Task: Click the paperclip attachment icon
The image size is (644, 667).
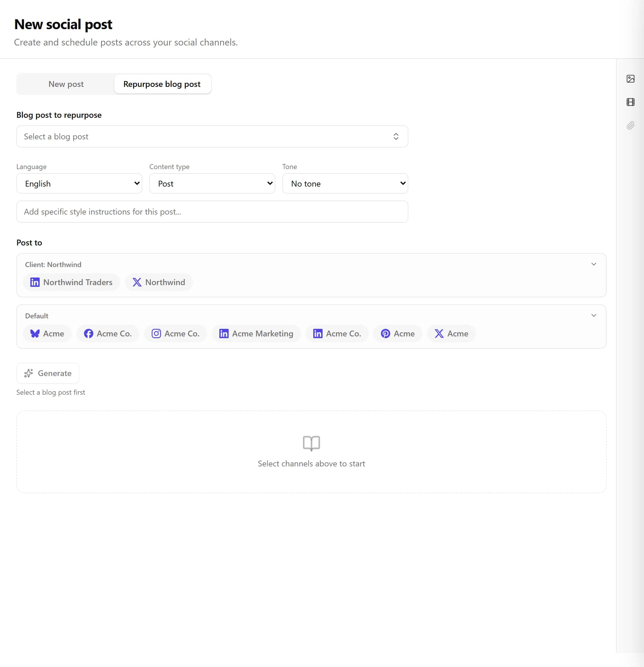Action: coord(630,126)
